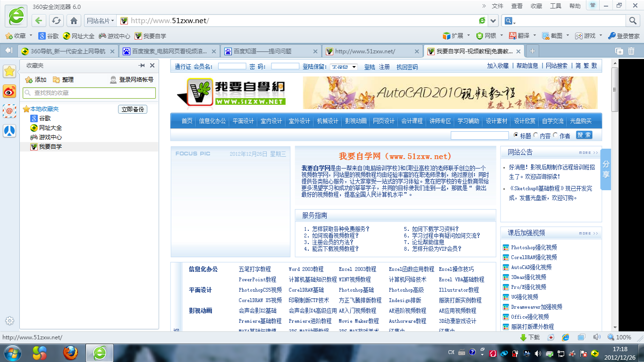The width and height of the screenshot is (644, 362).
Task: Open the Weibo sidebar icon
Action: (x=9, y=91)
